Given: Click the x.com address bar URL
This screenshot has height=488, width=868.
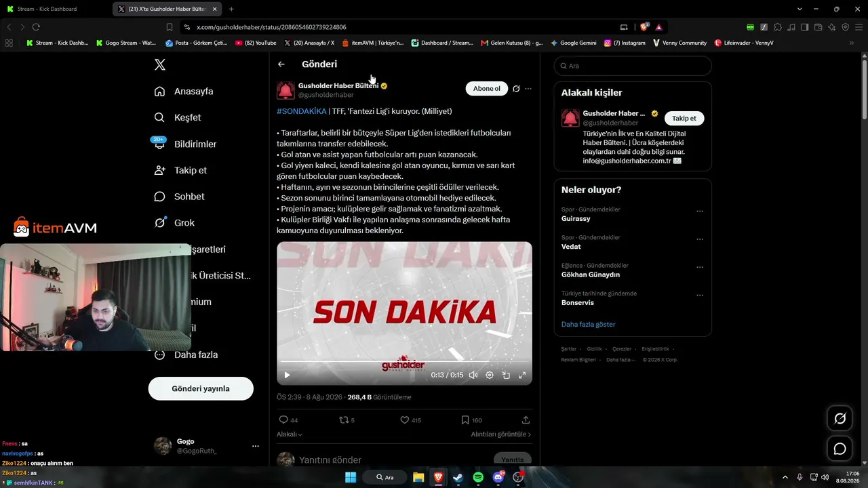Looking at the screenshot, I should point(271,27).
